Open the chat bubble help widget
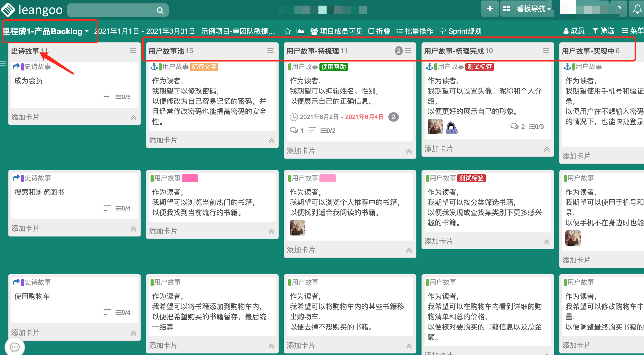 pos(15,347)
